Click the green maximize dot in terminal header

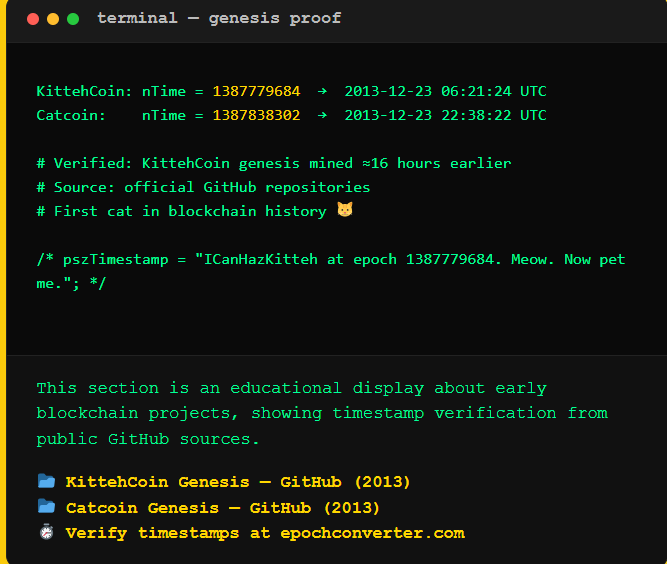pos(73,19)
